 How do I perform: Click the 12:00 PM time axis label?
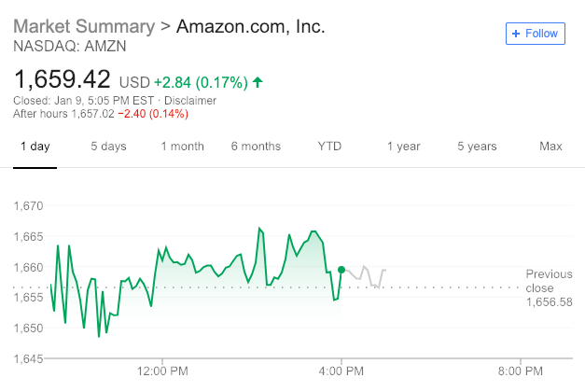pyautogui.click(x=162, y=371)
